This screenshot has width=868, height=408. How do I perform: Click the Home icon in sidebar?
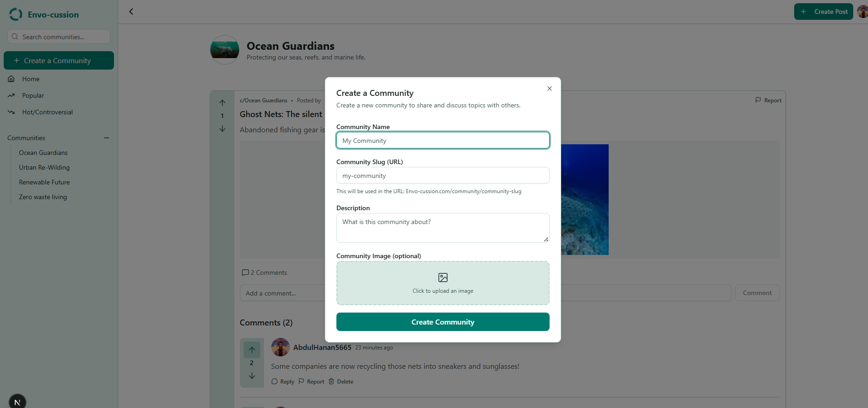(11, 79)
